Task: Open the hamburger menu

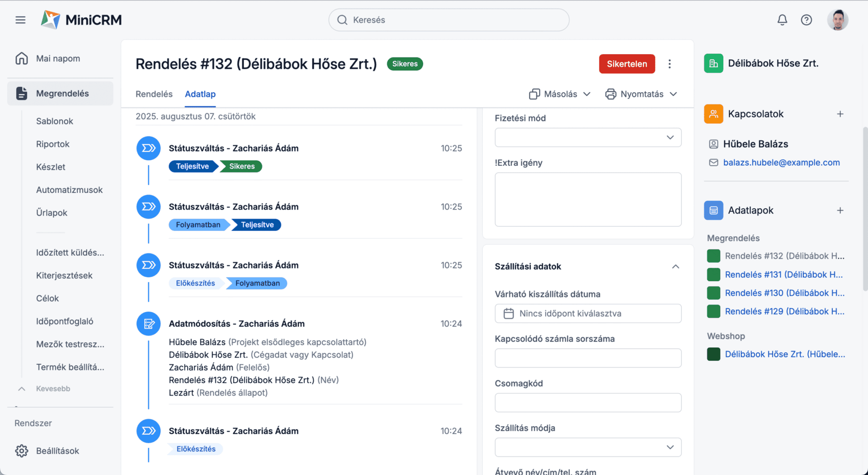Action: [x=20, y=20]
